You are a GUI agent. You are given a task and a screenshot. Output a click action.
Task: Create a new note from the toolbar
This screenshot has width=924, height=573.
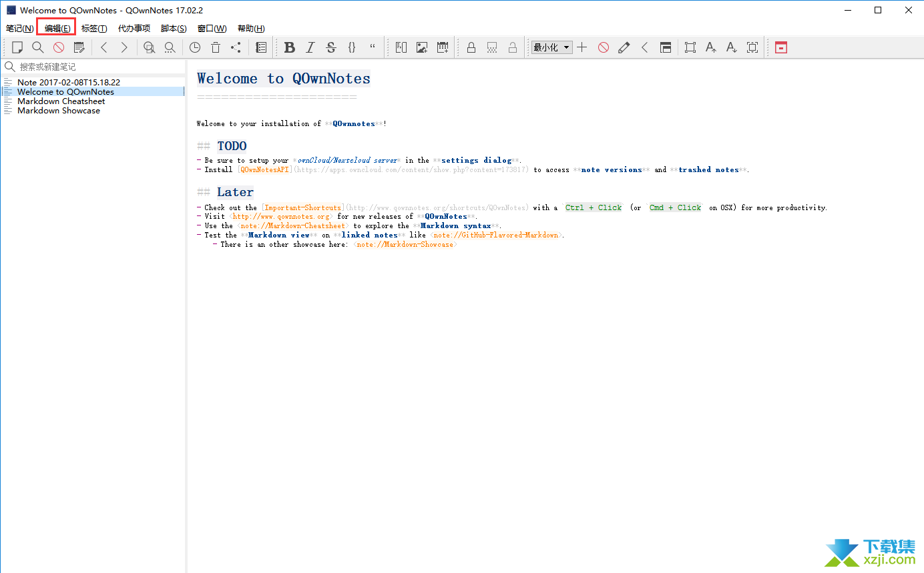pos(17,47)
